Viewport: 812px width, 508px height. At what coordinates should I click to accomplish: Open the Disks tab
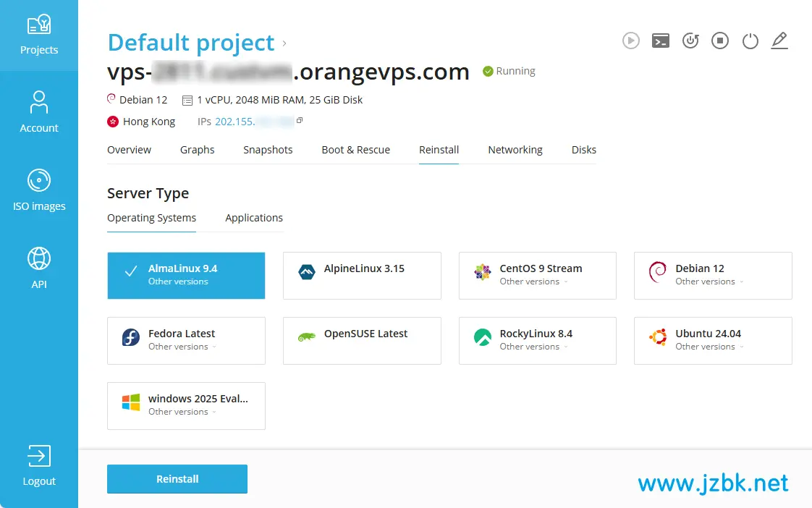[583, 150]
